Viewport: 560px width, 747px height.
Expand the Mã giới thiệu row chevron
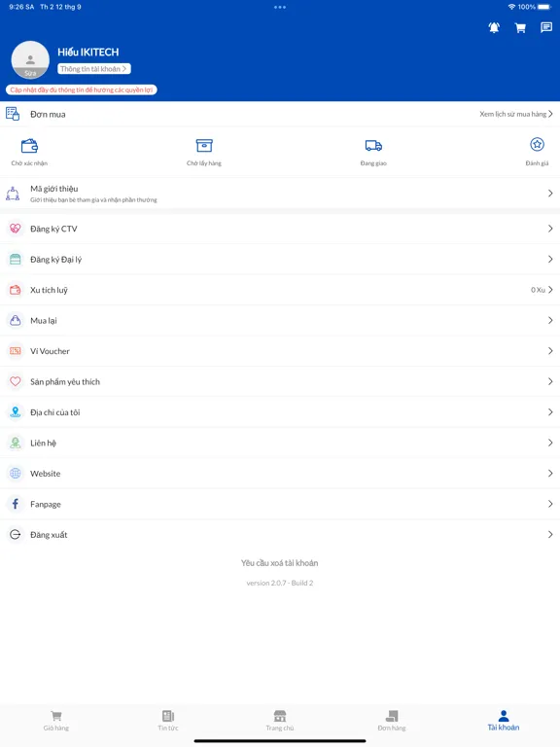click(x=550, y=193)
